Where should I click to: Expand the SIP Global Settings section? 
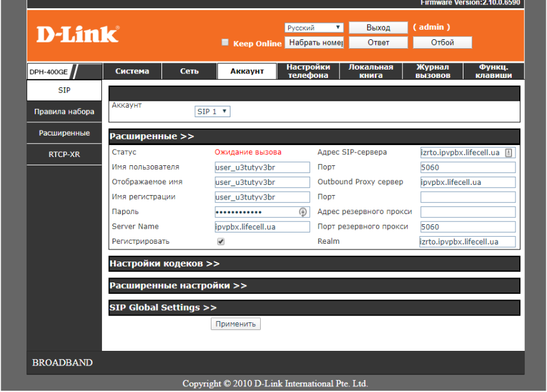click(314, 308)
